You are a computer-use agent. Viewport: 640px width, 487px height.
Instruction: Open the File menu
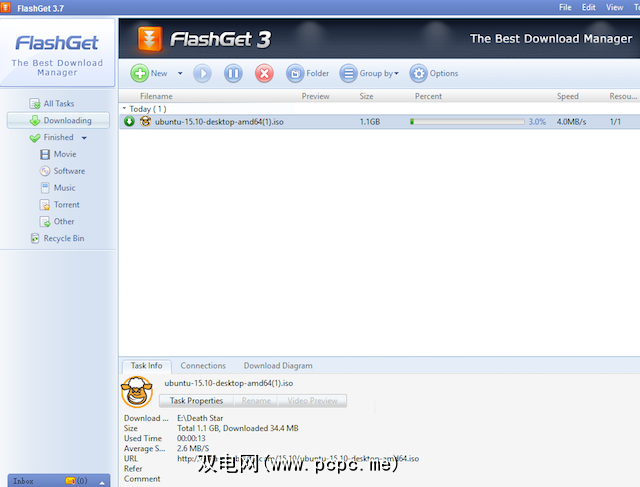[x=565, y=7]
